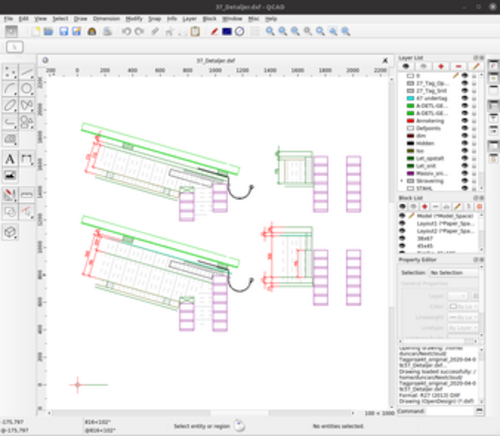This screenshot has width=500, height=436.
Task: Toggle visibility of 38x67 block
Action: (x=402, y=238)
